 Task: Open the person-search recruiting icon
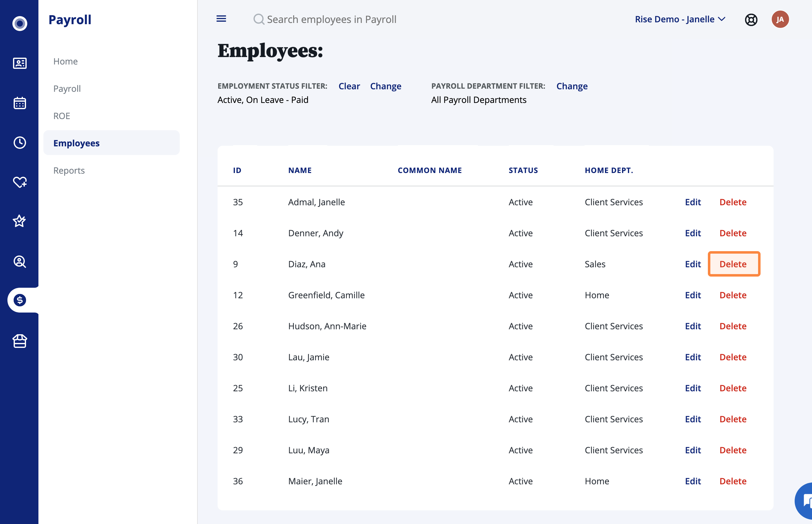coord(20,261)
